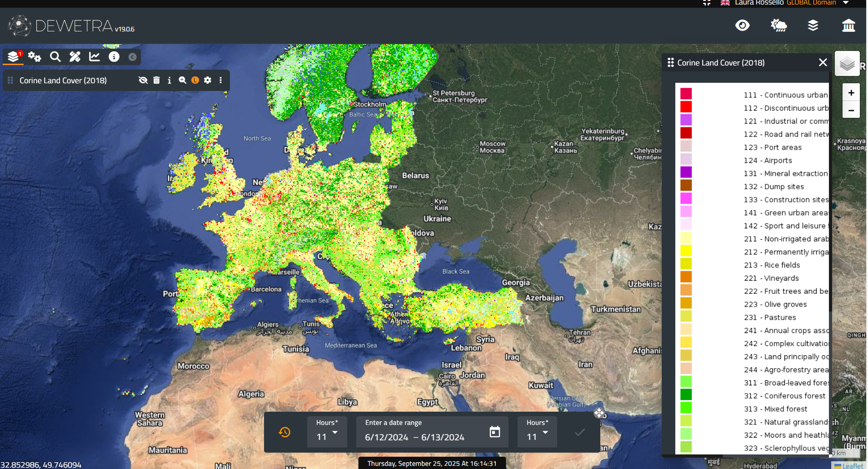This screenshot has height=469, width=868.
Task: Delete the Corine Land Cover layer
Action: click(x=156, y=80)
